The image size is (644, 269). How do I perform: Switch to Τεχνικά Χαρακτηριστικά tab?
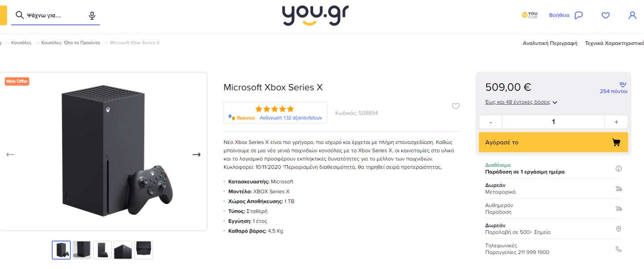[614, 43]
